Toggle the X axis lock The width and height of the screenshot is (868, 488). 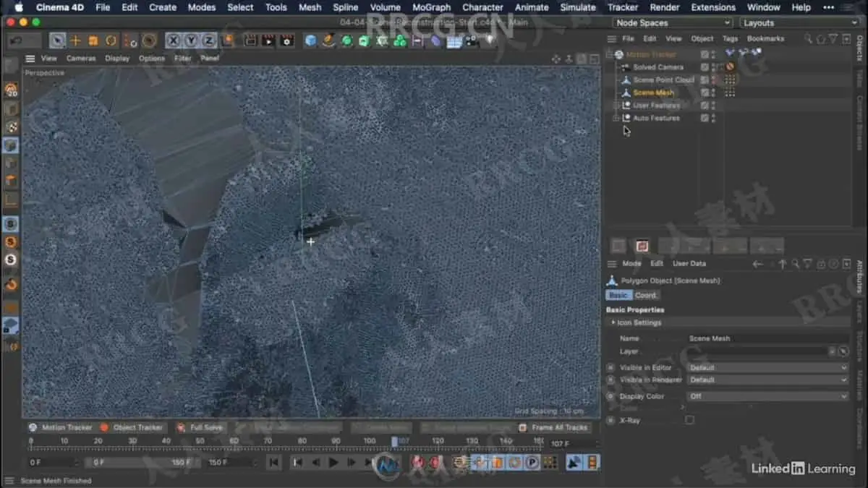coord(174,40)
